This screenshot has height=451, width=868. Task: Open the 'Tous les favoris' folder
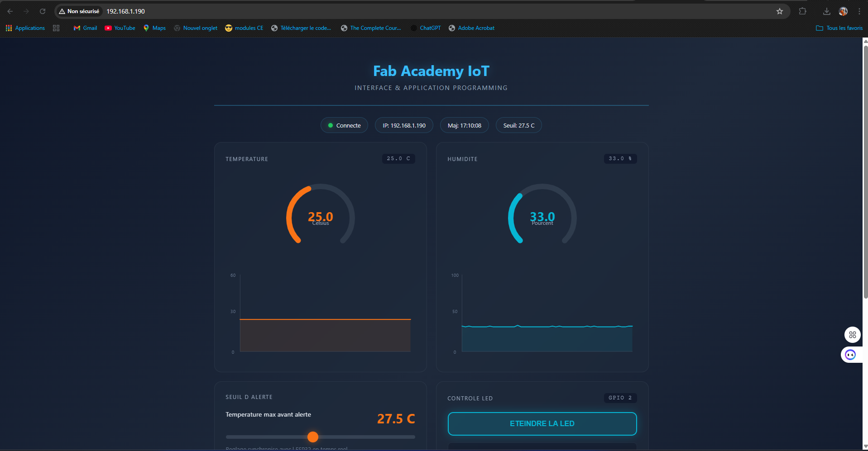pos(839,28)
